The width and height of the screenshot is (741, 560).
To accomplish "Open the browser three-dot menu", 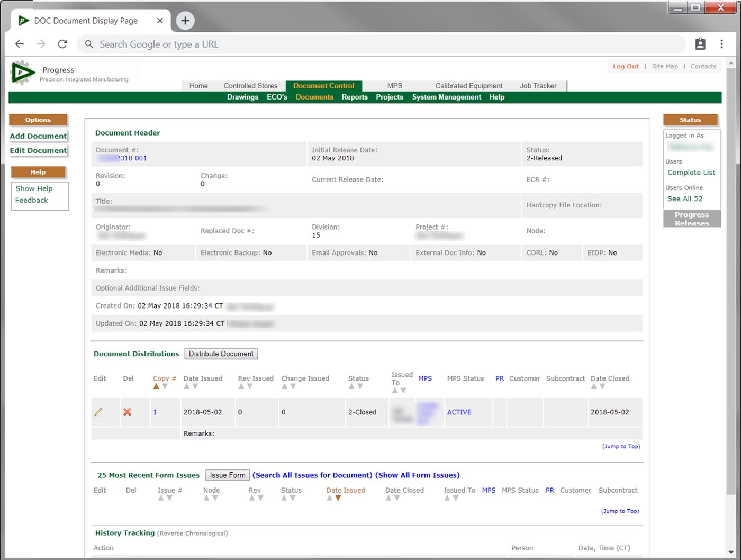I will click(721, 44).
